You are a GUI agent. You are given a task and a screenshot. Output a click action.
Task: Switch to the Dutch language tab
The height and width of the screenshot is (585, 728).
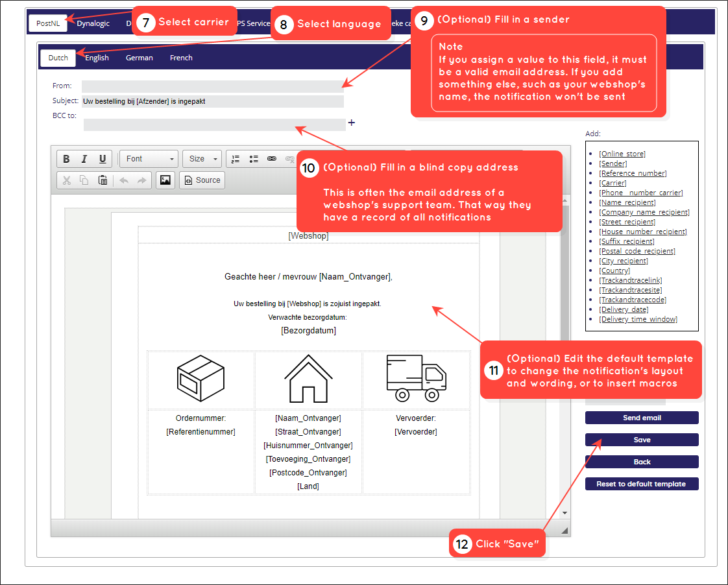pyautogui.click(x=58, y=58)
